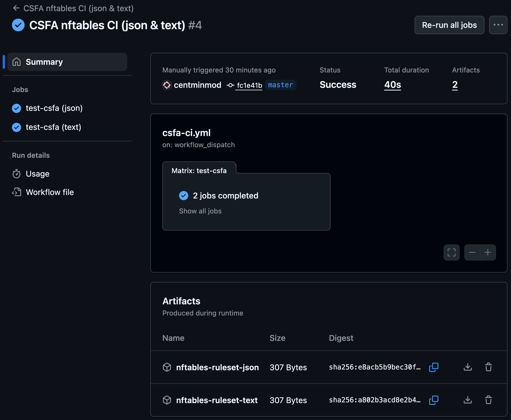Click Re-run all jobs button
Image resolution: width=511 pixels, height=420 pixels.
coord(449,25)
